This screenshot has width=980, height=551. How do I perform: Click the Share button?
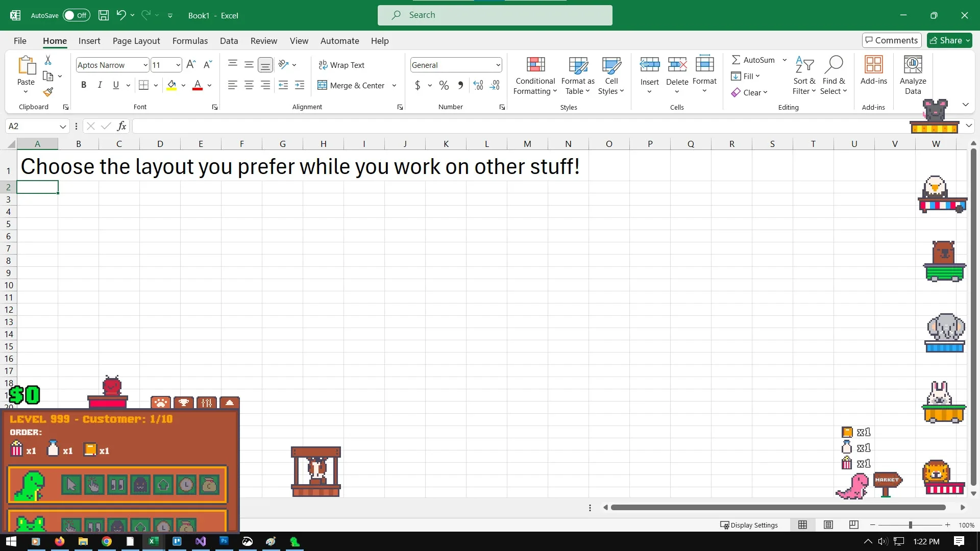(x=949, y=40)
